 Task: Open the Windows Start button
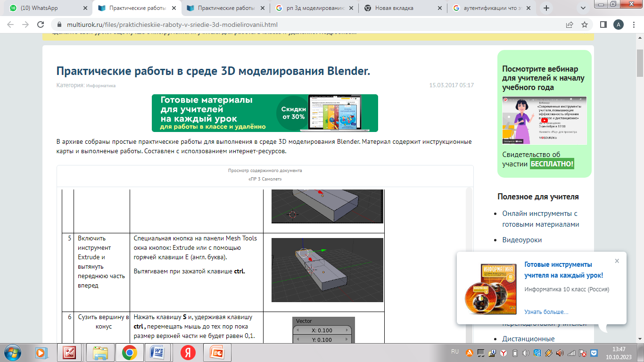tap(12, 353)
